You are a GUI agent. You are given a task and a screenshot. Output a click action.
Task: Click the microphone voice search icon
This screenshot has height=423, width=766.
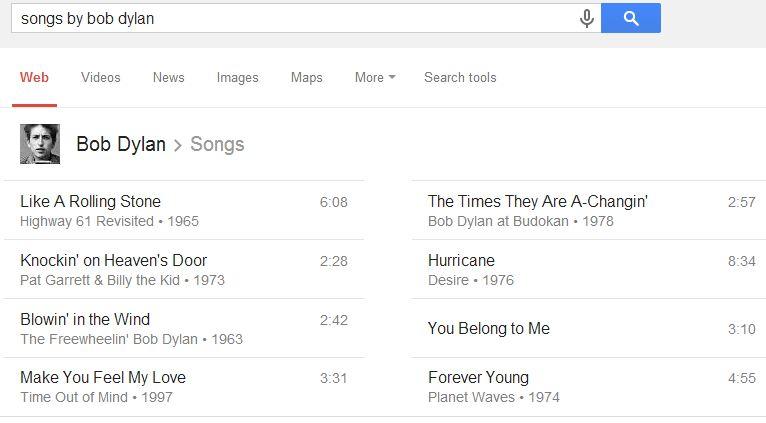(587, 18)
